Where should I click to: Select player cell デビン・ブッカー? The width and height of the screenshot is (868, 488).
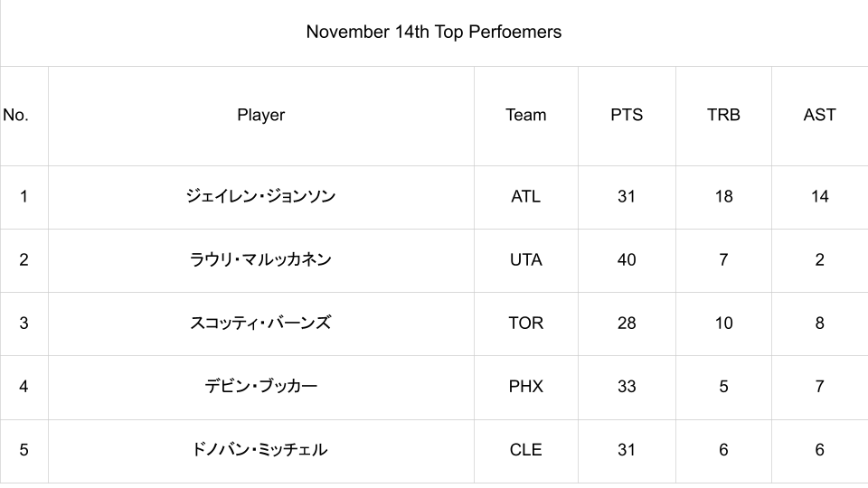click(260, 386)
